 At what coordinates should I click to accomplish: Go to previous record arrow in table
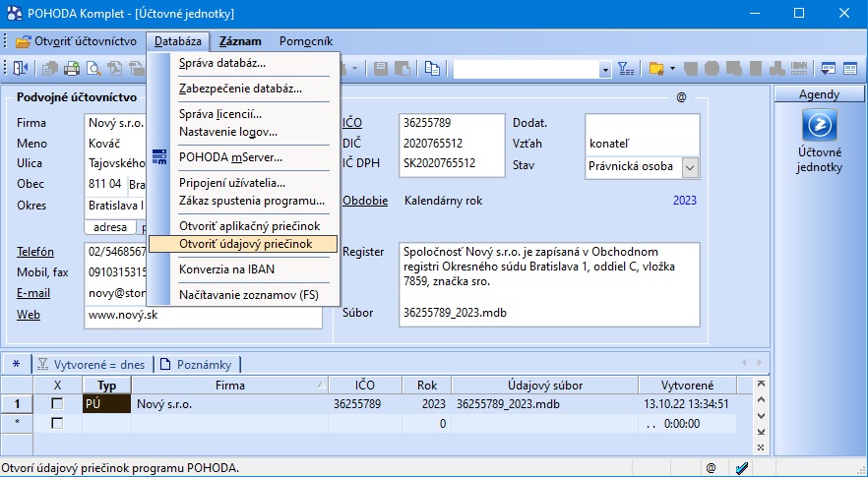click(x=761, y=399)
